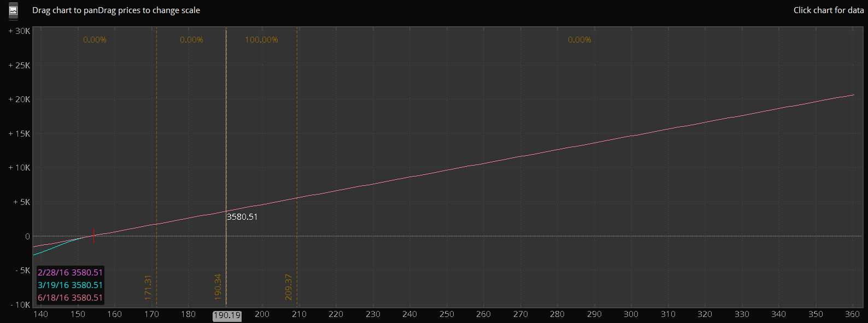Click the 240 price label on x-axis

(x=409, y=314)
